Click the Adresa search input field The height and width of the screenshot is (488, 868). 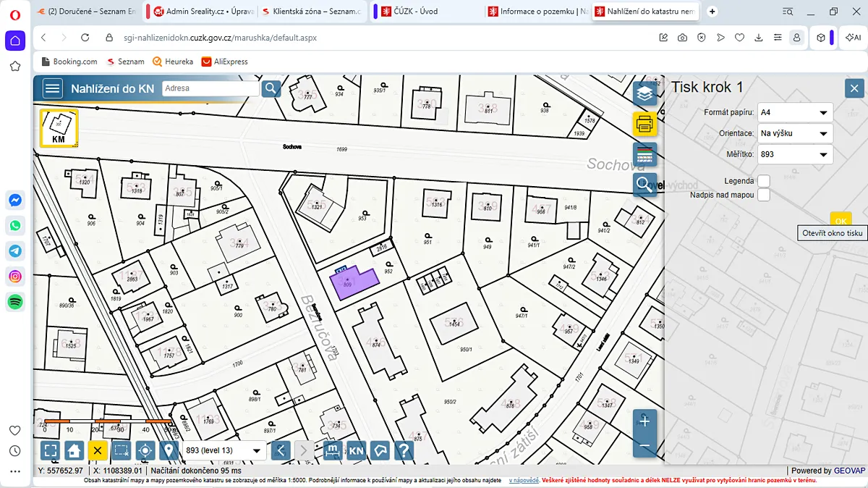coord(210,88)
